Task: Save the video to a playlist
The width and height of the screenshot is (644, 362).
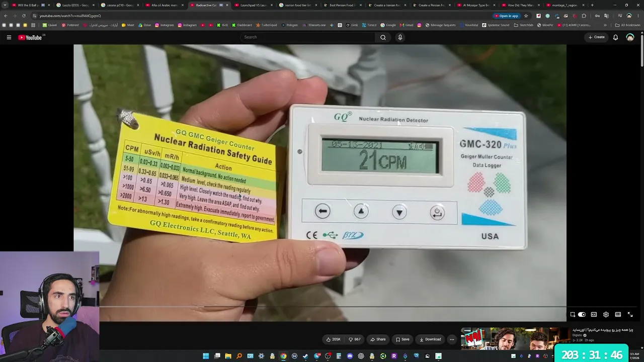Action: pos(402,339)
